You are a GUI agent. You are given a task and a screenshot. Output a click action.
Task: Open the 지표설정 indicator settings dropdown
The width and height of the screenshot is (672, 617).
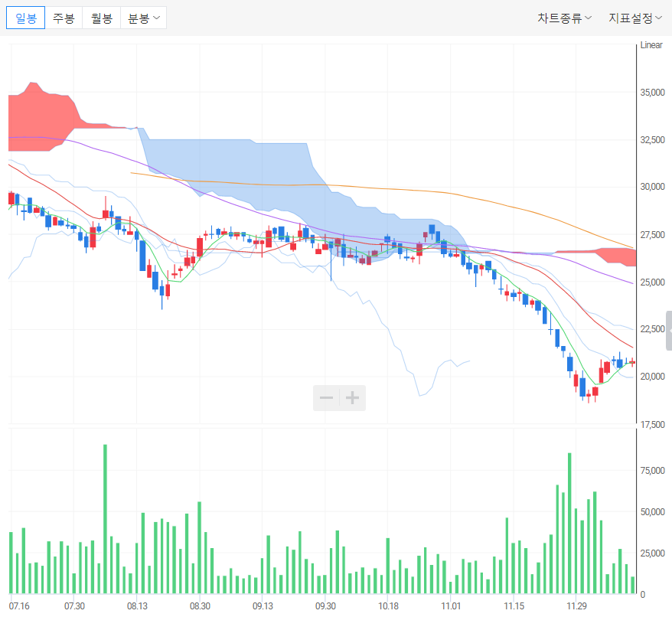pos(635,18)
